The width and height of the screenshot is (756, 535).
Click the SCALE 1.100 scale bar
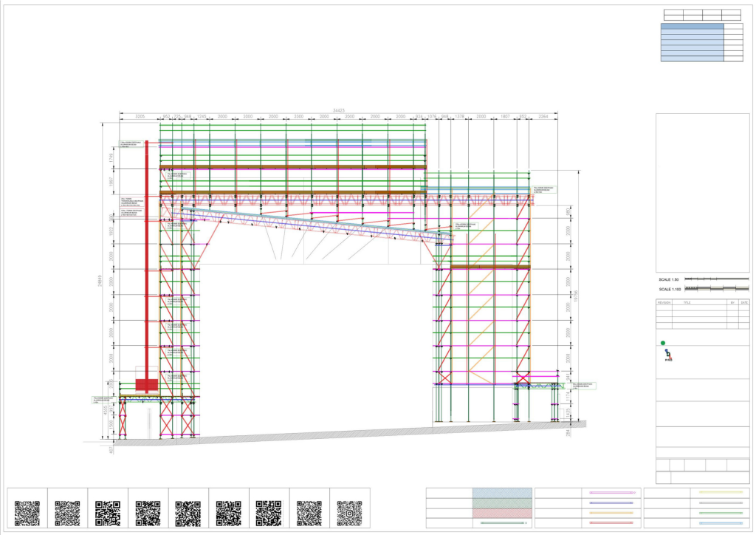click(x=717, y=288)
